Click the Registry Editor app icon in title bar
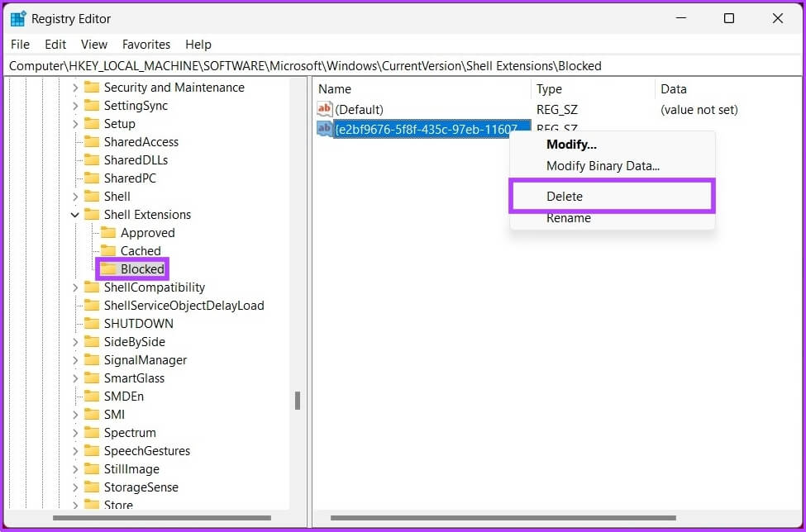Screen dimensions: 806x532 [x=18, y=18]
